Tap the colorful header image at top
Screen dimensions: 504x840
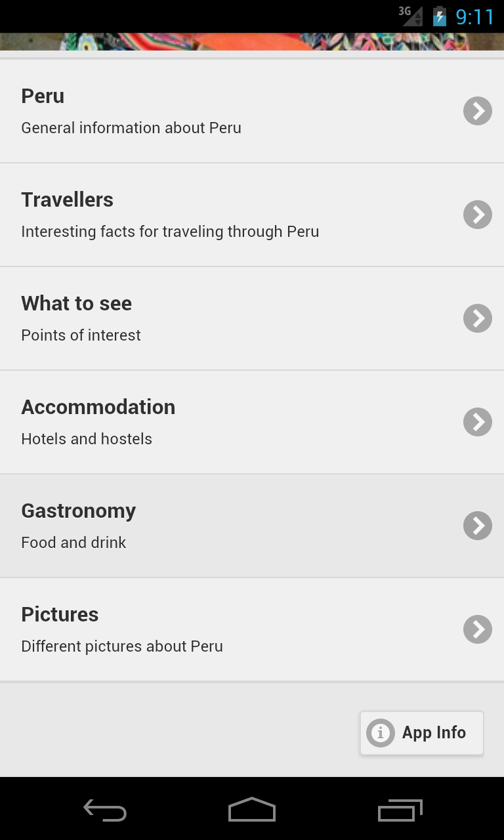coord(252,42)
